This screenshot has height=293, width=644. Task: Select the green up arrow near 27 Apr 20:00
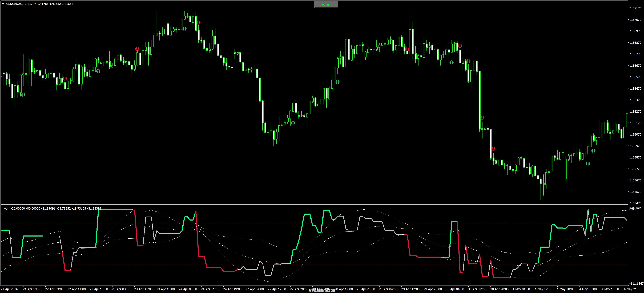pyautogui.click(x=293, y=123)
